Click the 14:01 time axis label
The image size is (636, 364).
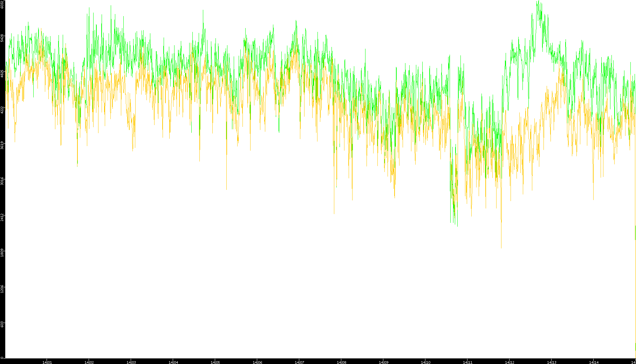pos(47,362)
